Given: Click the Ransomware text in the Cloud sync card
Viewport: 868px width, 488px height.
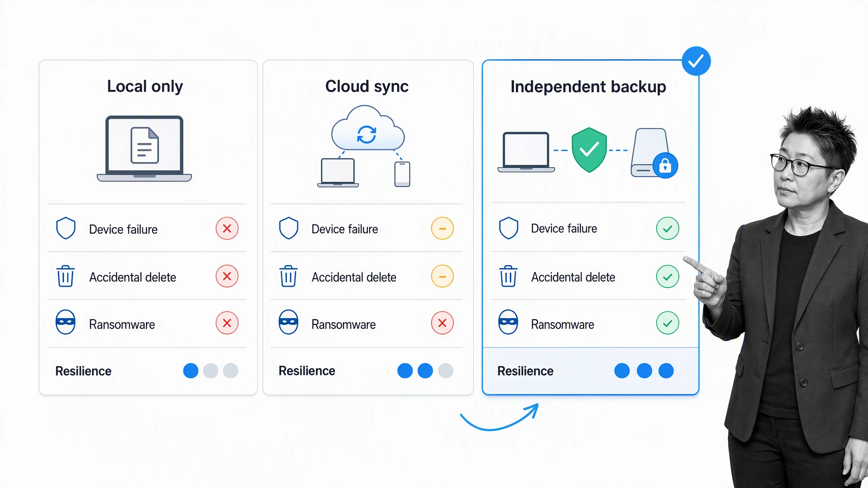Looking at the screenshot, I should pos(344,325).
